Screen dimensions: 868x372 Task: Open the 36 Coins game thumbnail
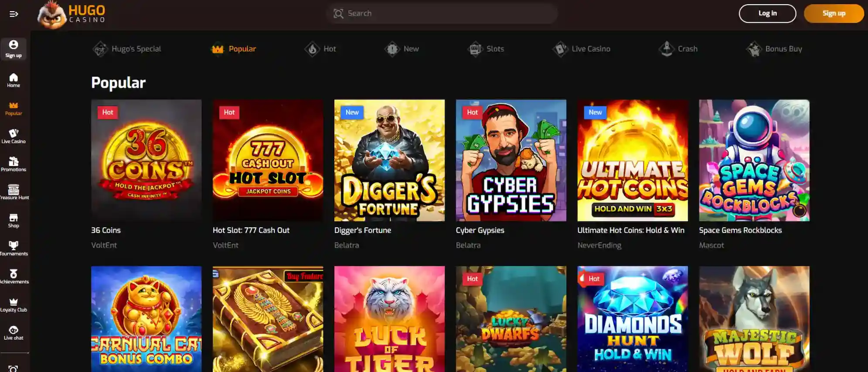[x=146, y=160]
